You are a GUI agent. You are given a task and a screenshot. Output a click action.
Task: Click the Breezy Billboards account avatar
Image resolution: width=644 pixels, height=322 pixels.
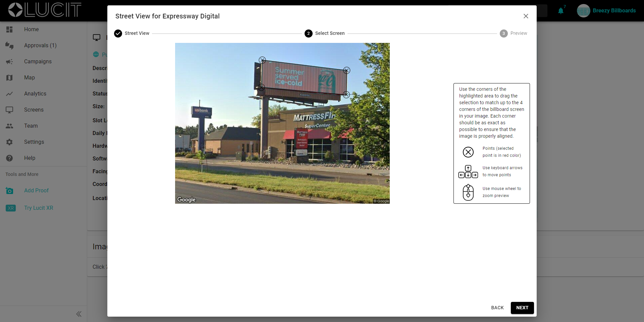(x=583, y=11)
